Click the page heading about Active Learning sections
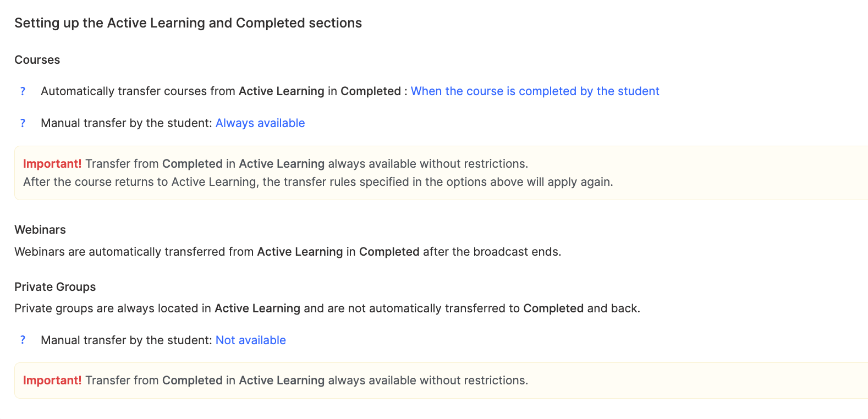This screenshot has width=868, height=419. (x=188, y=23)
